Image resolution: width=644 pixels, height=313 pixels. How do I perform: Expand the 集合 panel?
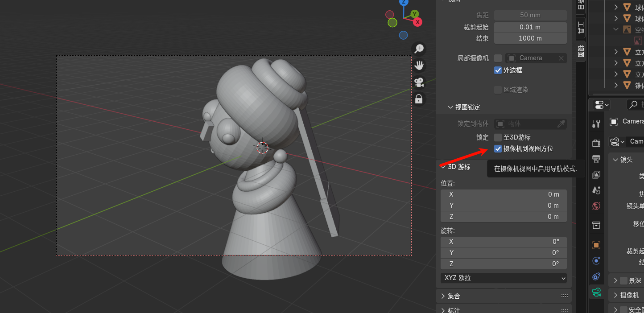tap(454, 296)
